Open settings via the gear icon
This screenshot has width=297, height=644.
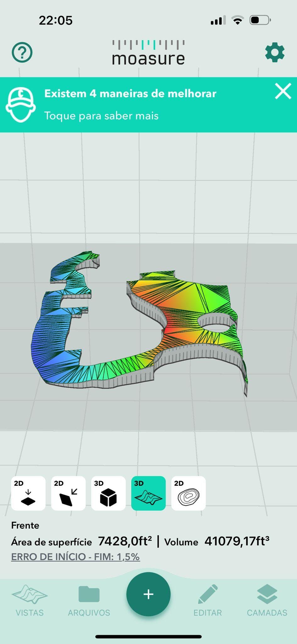pos(275,53)
